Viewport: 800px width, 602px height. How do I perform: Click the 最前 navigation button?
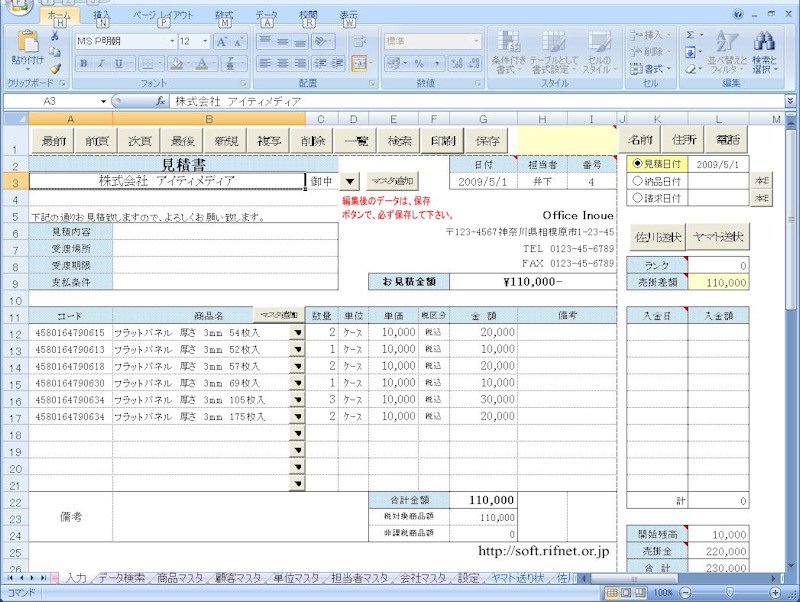coord(53,141)
